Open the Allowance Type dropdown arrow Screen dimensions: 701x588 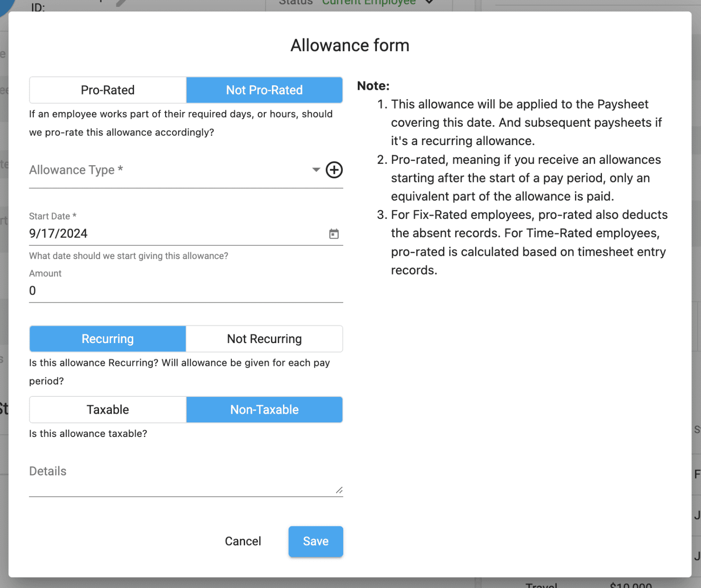[315, 170]
